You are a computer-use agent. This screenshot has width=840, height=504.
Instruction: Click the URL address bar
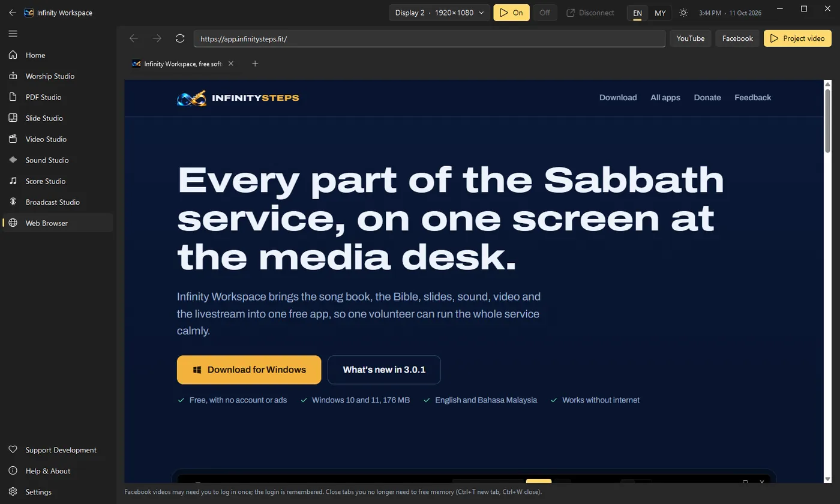pyautogui.click(x=430, y=38)
